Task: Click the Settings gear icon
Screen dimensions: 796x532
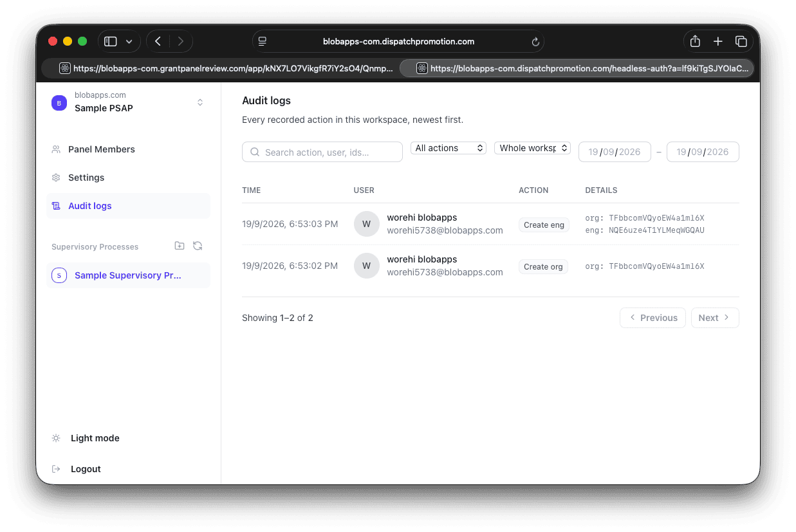Action: (x=56, y=178)
